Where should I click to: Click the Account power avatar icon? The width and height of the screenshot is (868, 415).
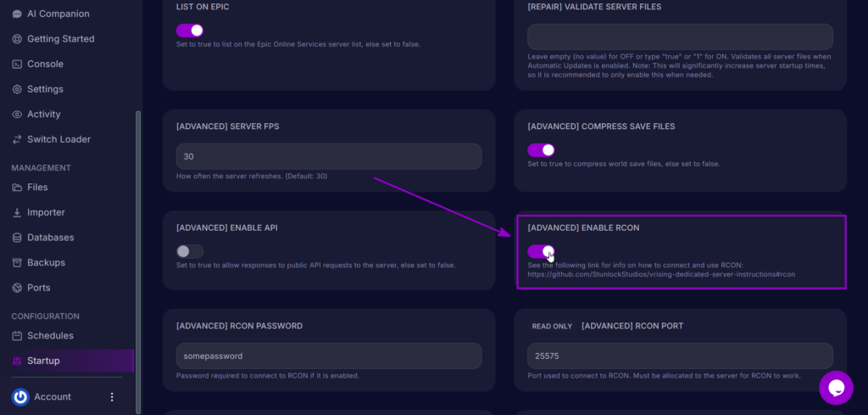20,397
